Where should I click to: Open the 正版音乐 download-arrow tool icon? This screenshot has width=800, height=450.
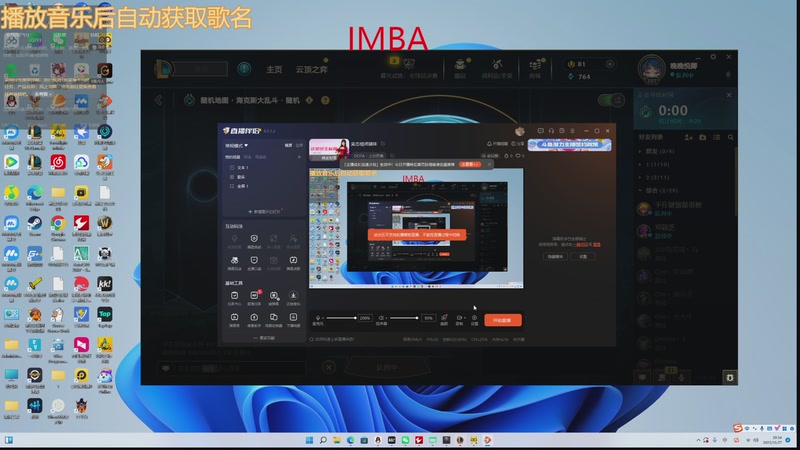pyautogui.click(x=293, y=297)
